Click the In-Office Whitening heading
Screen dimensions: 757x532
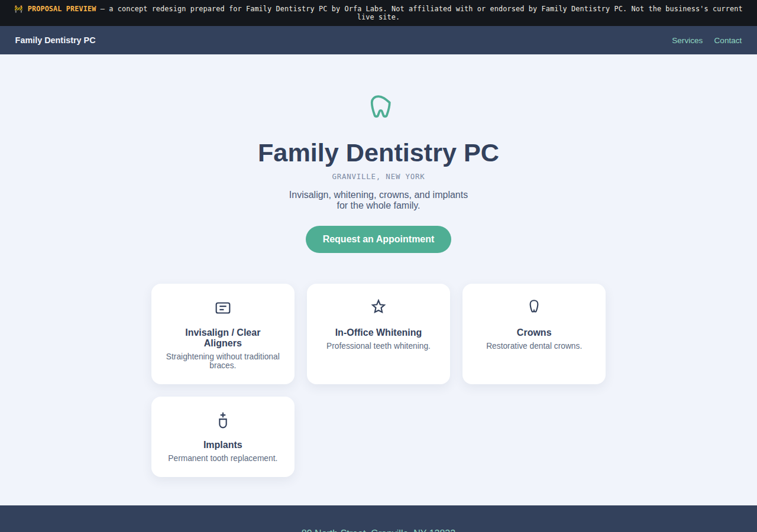click(x=378, y=332)
